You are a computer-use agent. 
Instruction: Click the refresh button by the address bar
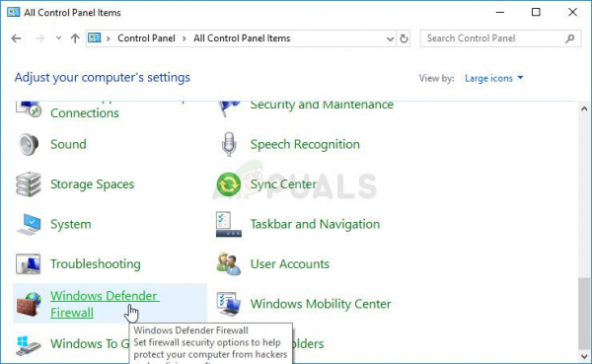click(404, 38)
